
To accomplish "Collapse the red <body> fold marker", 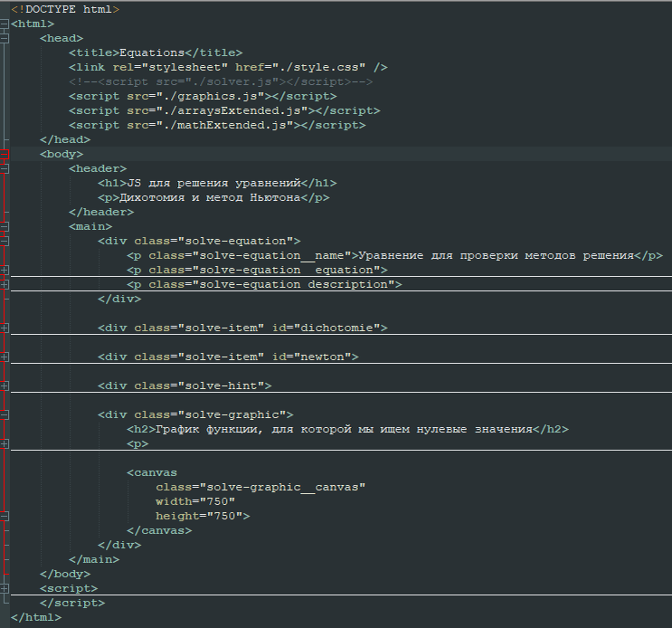I will [4, 155].
